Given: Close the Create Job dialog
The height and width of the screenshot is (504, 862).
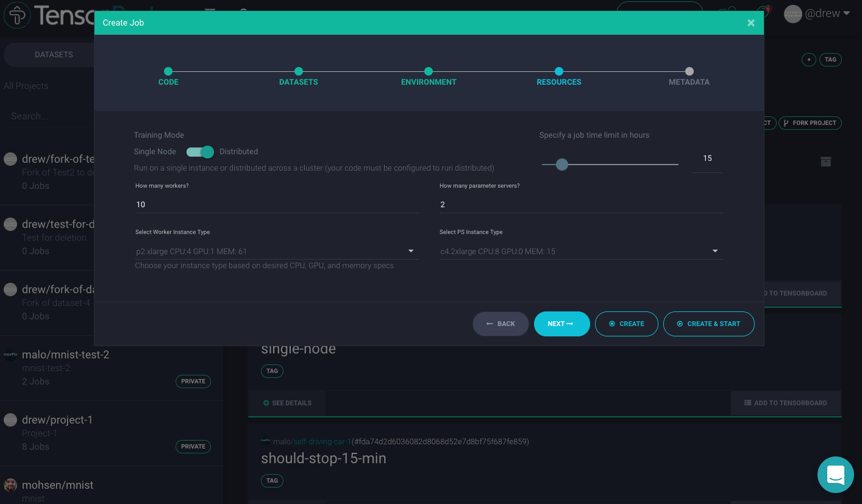Looking at the screenshot, I should click(751, 23).
